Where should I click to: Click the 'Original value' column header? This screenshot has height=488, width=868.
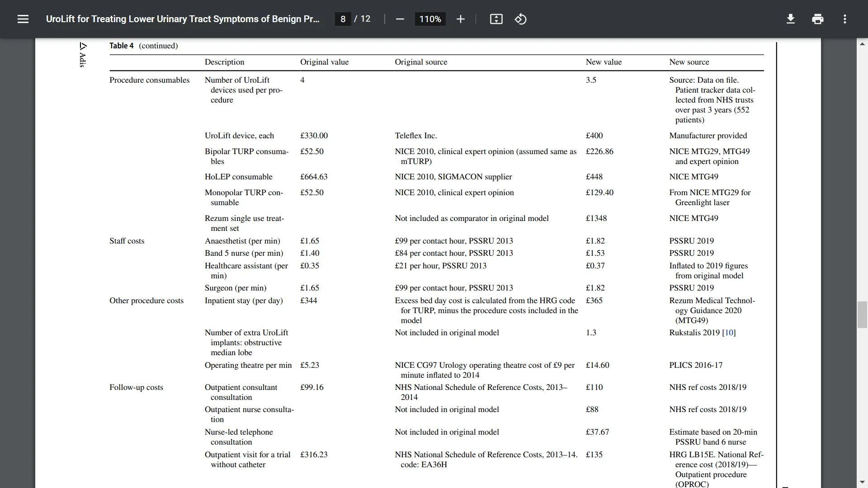click(325, 62)
